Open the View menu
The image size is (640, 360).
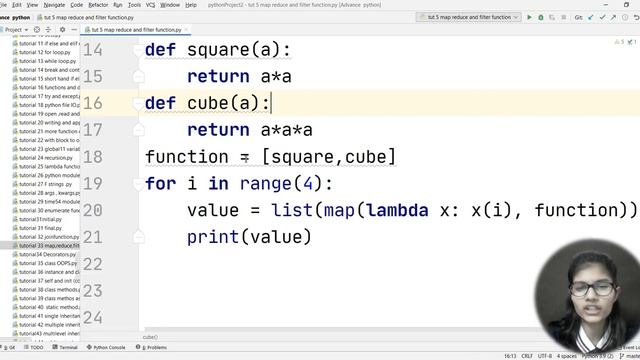click(x=32, y=5)
